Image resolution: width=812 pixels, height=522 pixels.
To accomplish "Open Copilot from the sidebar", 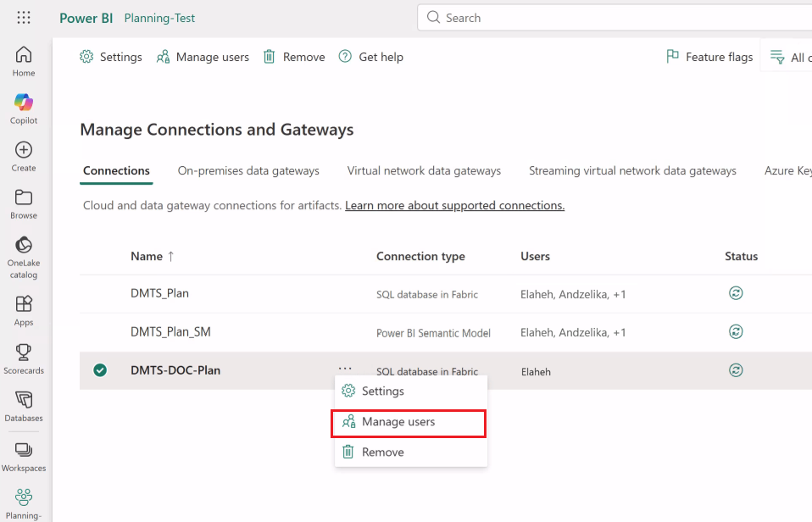I will [x=23, y=108].
